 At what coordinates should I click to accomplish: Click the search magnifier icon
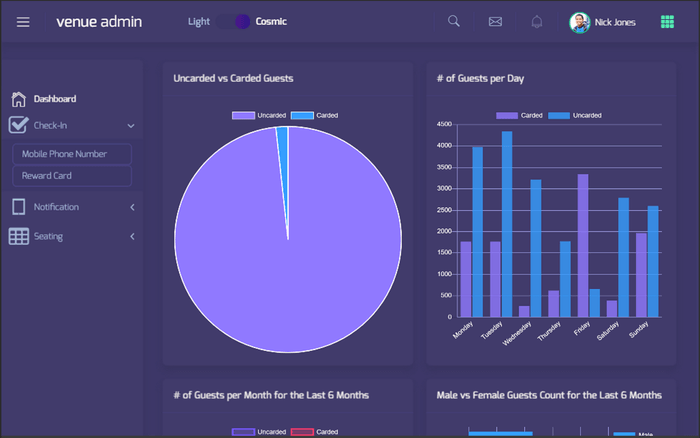[454, 22]
